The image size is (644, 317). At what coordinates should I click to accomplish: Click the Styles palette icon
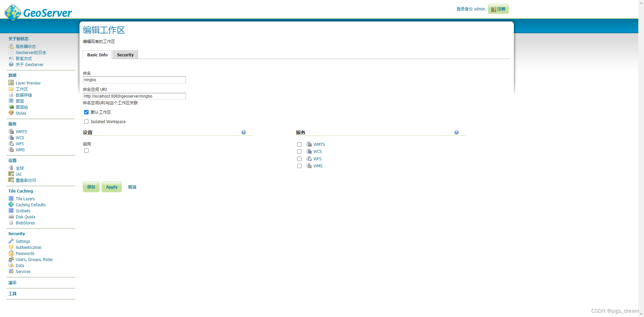coord(11,113)
